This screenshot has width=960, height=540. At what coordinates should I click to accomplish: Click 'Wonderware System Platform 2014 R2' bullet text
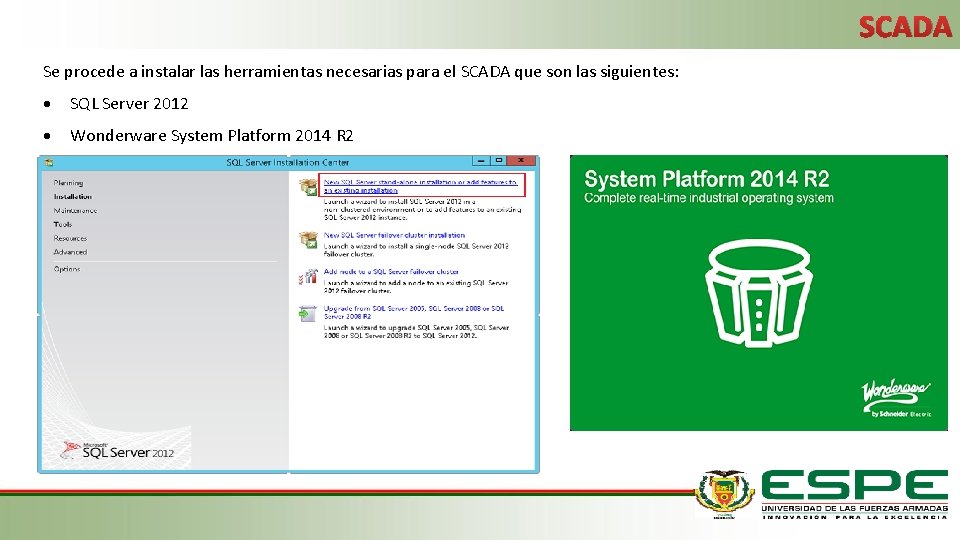pyautogui.click(x=212, y=135)
